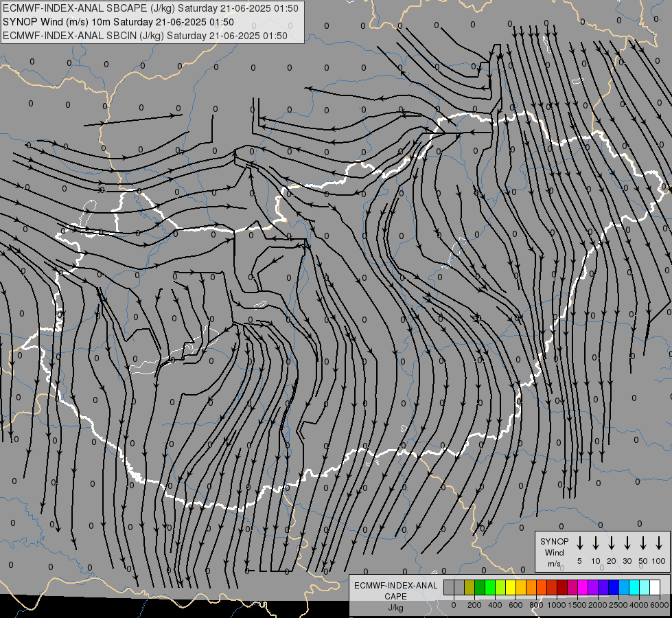Click the 'J/kg' unit text in CAPE legend
This screenshot has height=618, width=672.
pyautogui.click(x=395, y=608)
